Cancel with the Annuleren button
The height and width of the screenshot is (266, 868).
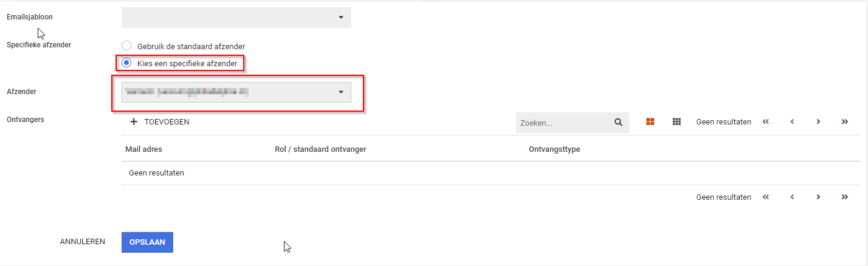pos(83,242)
